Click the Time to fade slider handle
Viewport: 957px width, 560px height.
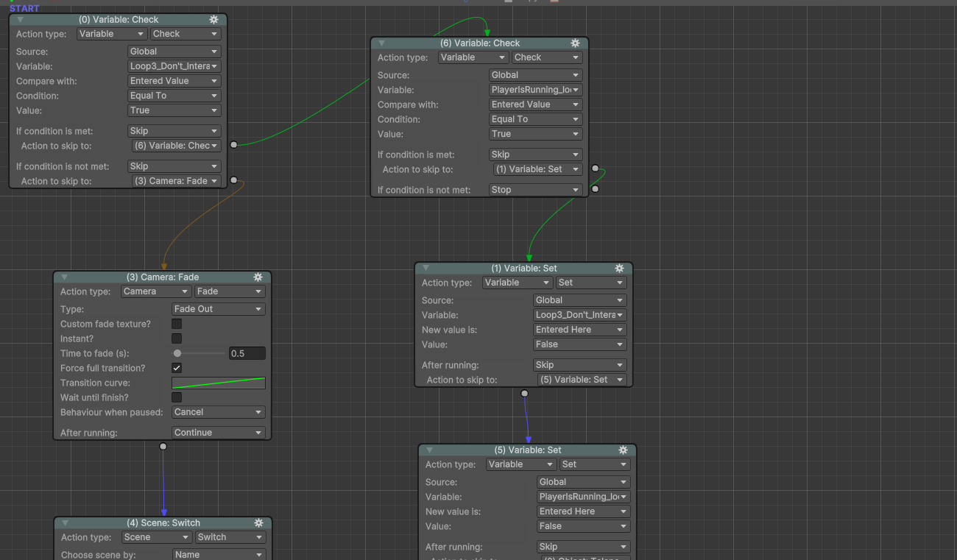point(177,353)
